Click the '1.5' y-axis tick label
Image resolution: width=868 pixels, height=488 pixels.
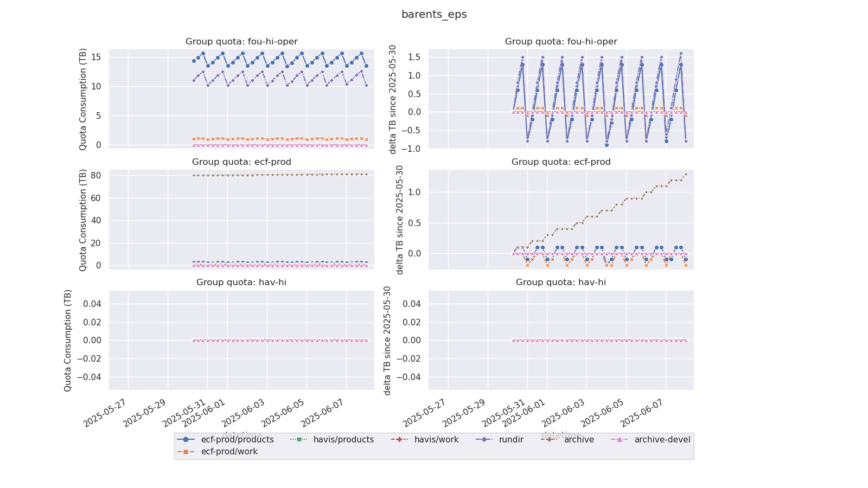point(414,57)
